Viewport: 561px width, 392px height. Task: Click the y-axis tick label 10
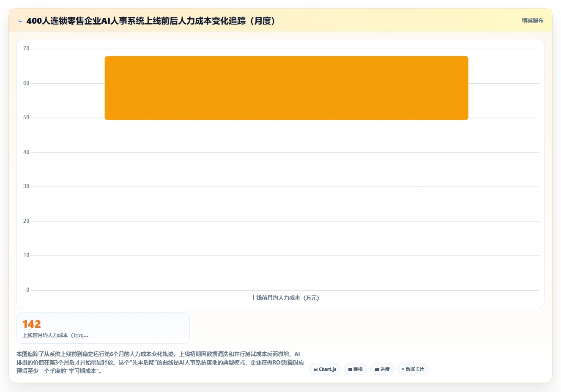tap(26, 255)
